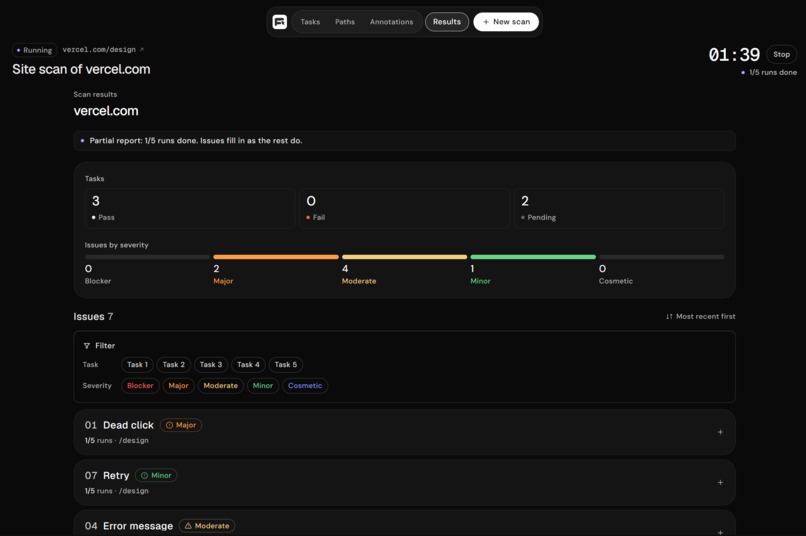Click the "Retry" issue title
This screenshot has height=536, width=806.
pos(116,475)
